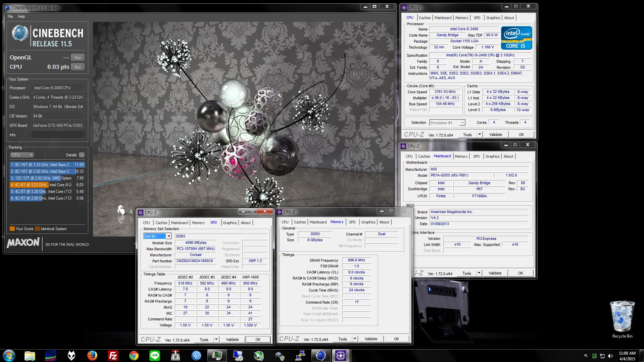Expand the Tools arrow in the Memory window
644x362 pixels.
tap(355, 339)
